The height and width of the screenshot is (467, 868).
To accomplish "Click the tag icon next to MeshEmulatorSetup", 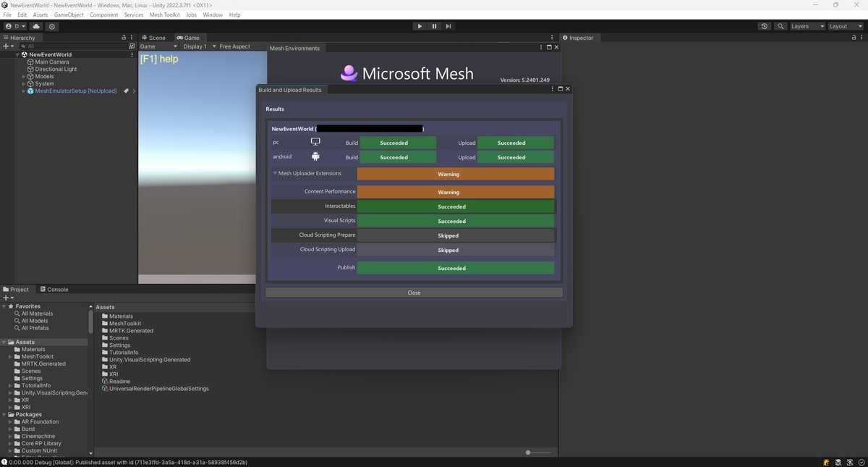I will coord(126,91).
